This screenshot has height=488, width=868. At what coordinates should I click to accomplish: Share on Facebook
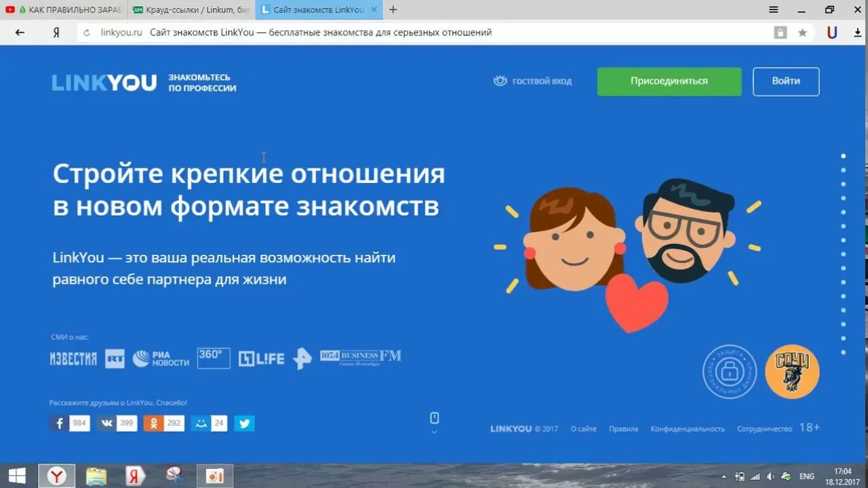point(69,424)
